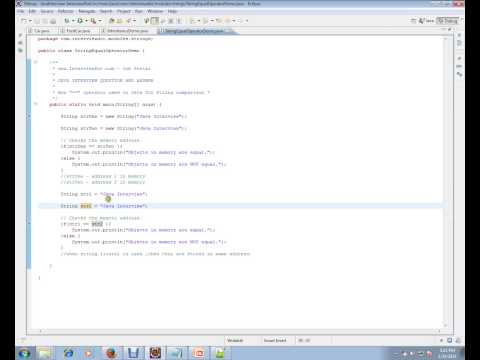Switch to the Car.java editor tab
This screenshot has width=480, height=360.
pyautogui.click(x=42, y=31)
